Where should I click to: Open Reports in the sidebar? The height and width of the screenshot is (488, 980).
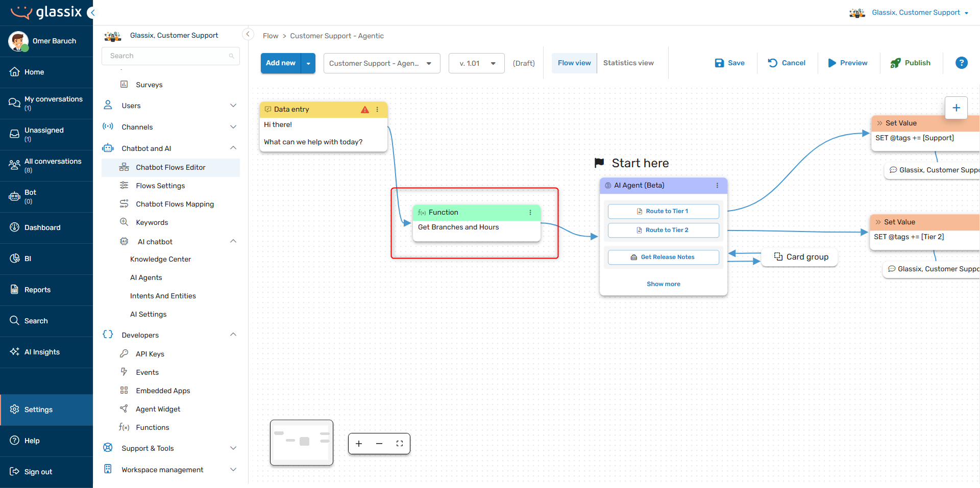click(46, 290)
